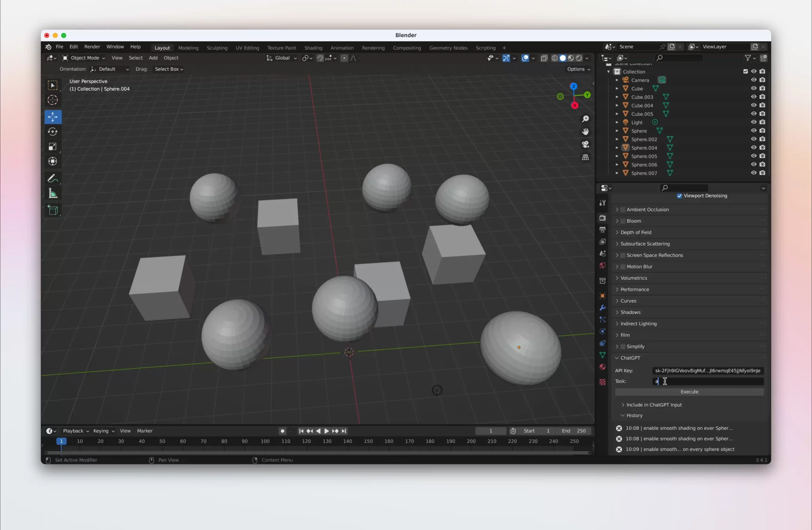Switch to the Shading workspace tab

313,48
